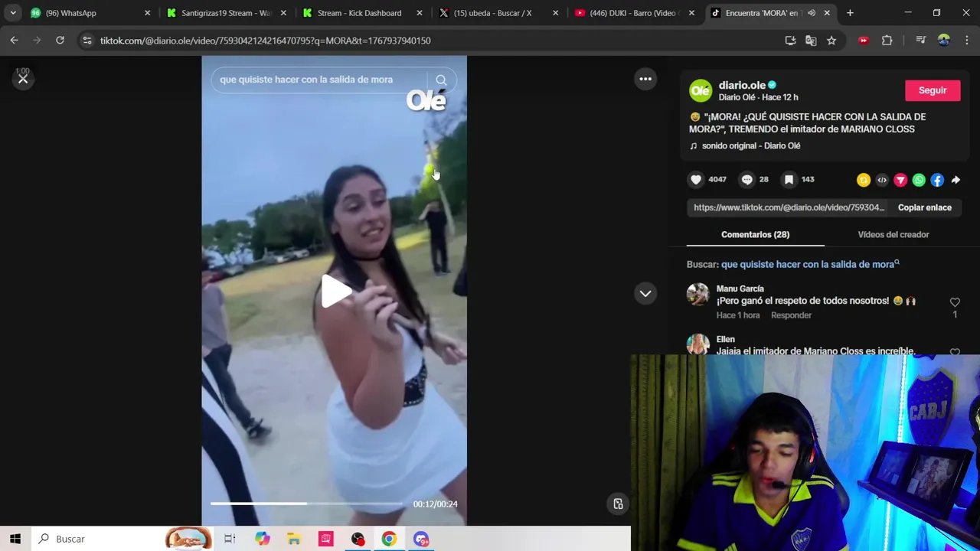This screenshot has width=980, height=551.
Task: Share video to Facebook
Action: 937,180
